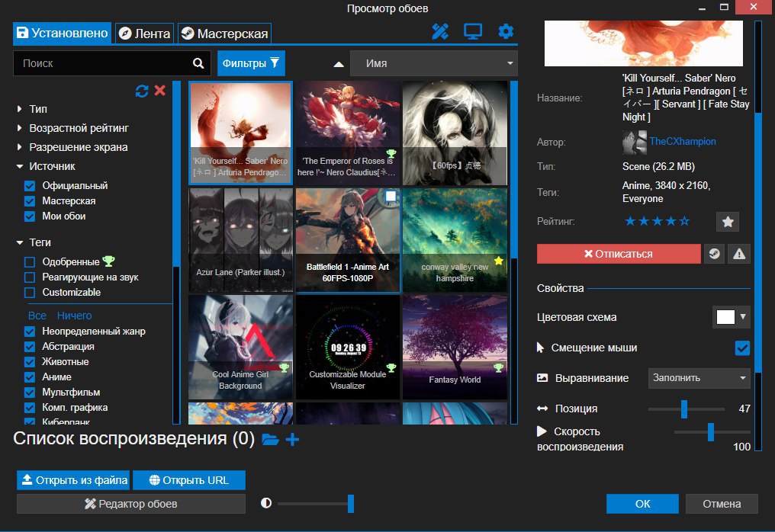
Task: Enable the Одобренные tag checkbox
Action: click(30, 261)
